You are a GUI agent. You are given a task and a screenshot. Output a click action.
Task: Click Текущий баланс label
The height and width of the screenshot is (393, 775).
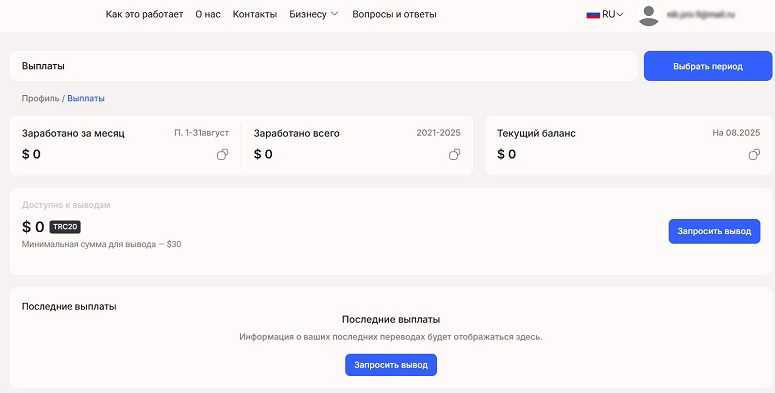[x=536, y=133]
